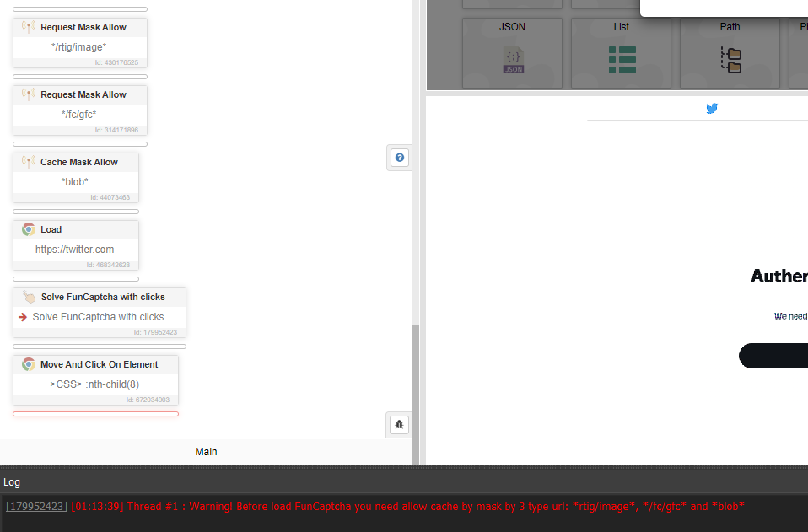
Task: Switch to the Main function tab
Action: pos(206,451)
